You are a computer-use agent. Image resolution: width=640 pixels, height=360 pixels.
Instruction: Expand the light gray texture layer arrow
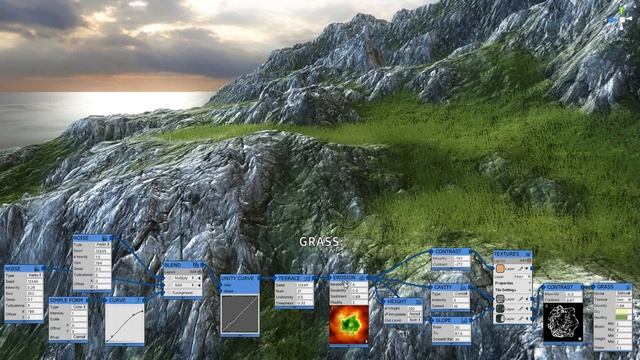[527, 299]
